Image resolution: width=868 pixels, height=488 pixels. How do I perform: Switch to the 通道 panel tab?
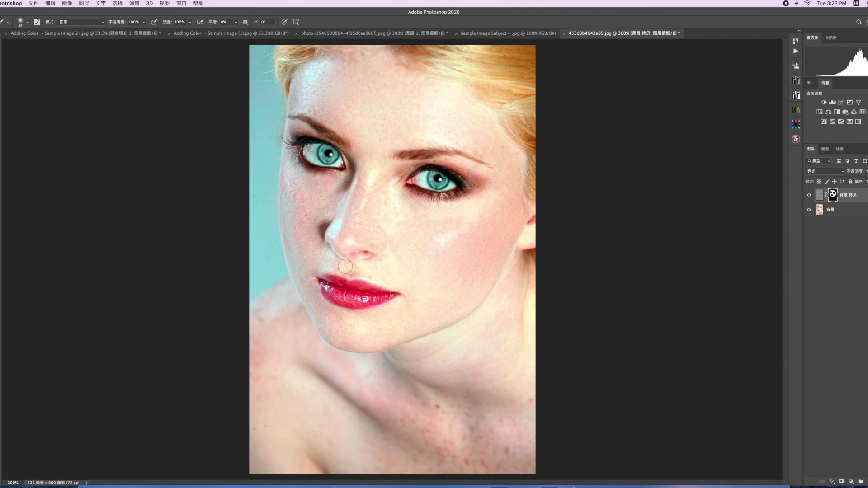click(825, 149)
